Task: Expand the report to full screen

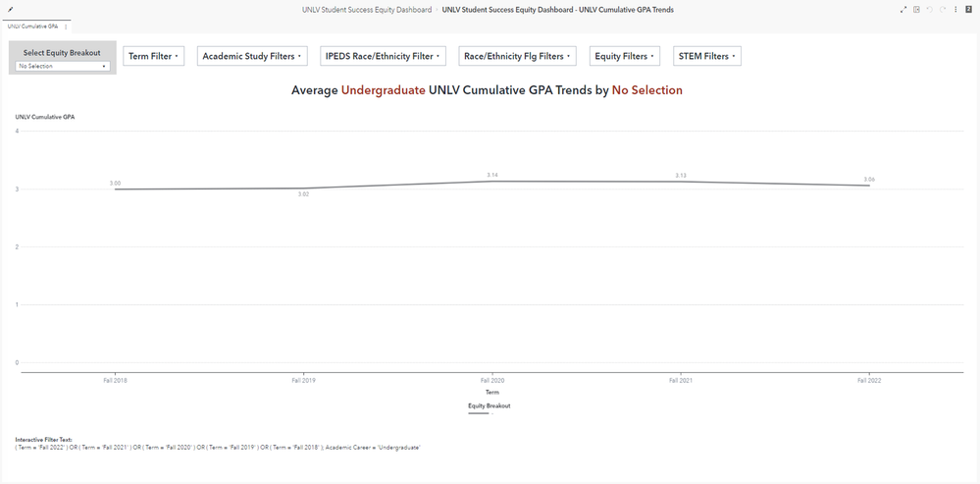Action: (903, 10)
